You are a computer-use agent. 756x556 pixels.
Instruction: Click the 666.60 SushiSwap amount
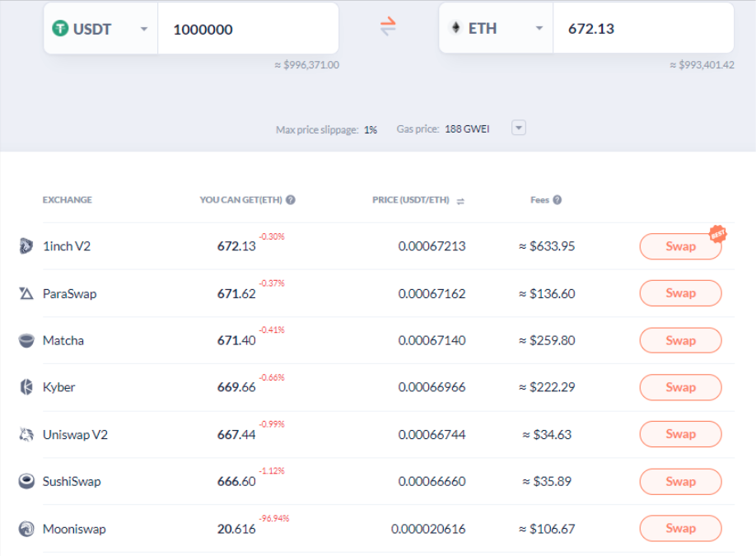(236, 481)
